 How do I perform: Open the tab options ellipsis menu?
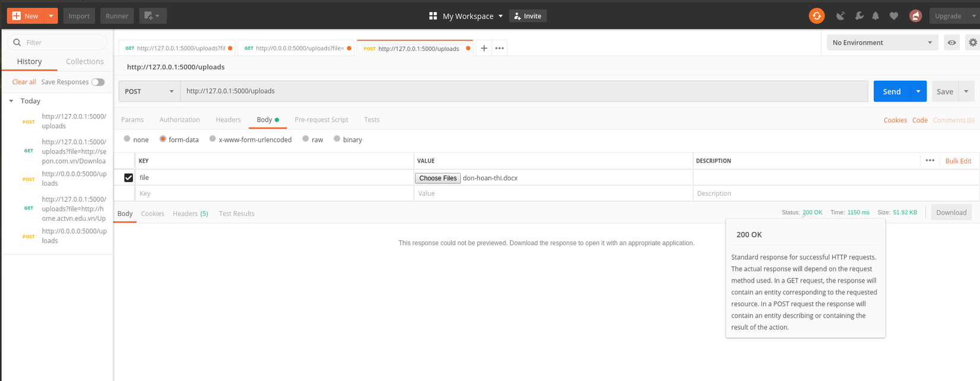pyautogui.click(x=500, y=48)
